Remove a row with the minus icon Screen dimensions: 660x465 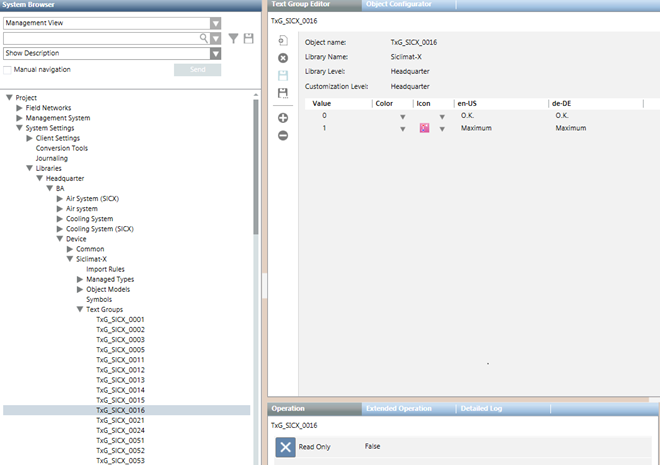pos(283,135)
